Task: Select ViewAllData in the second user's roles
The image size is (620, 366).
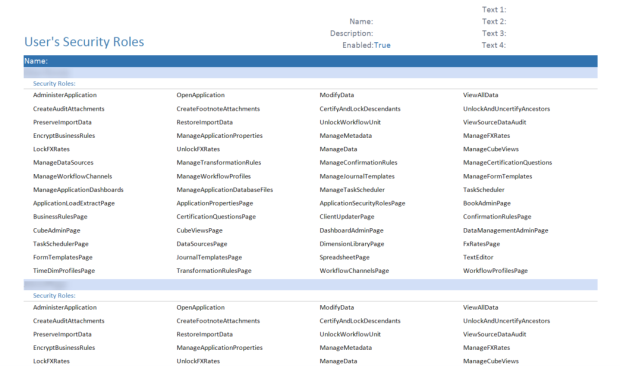Action: (480, 308)
